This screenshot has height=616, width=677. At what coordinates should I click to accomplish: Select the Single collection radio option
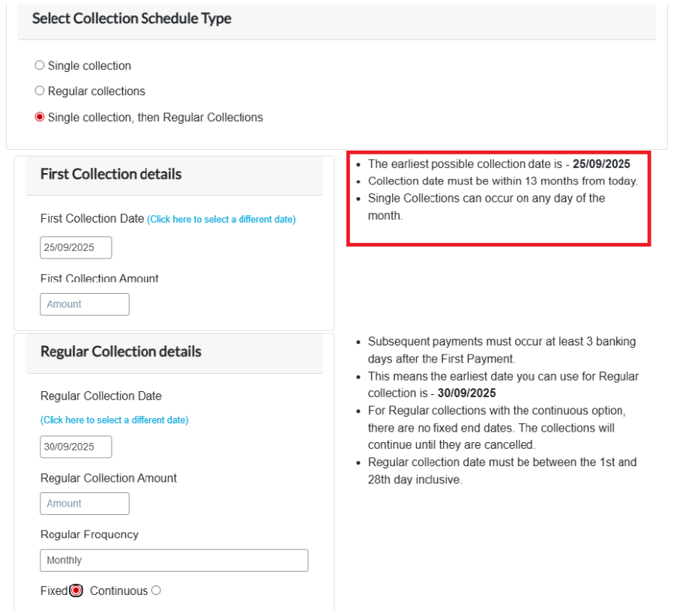(x=40, y=66)
